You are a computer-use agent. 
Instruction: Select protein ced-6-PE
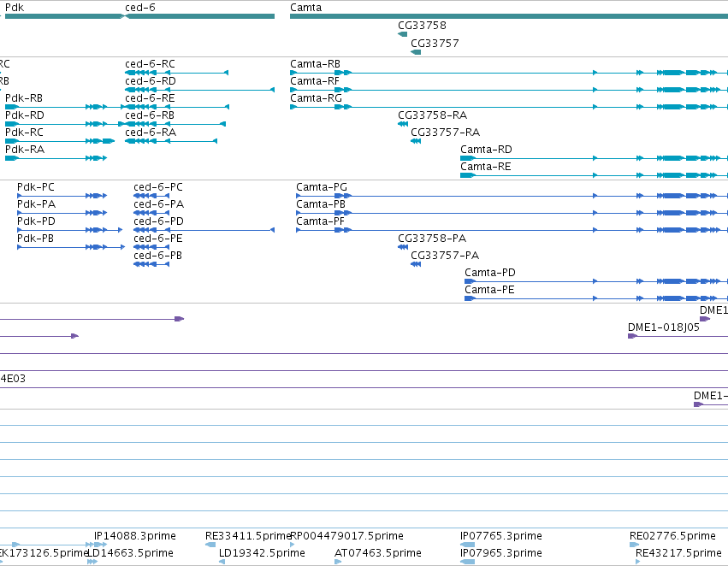point(151,247)
